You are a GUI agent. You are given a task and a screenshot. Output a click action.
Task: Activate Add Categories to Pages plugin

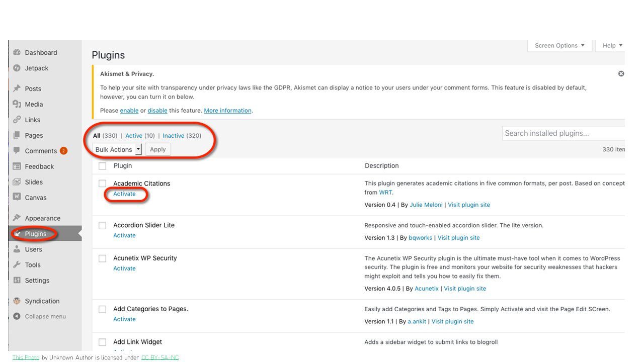124,319
